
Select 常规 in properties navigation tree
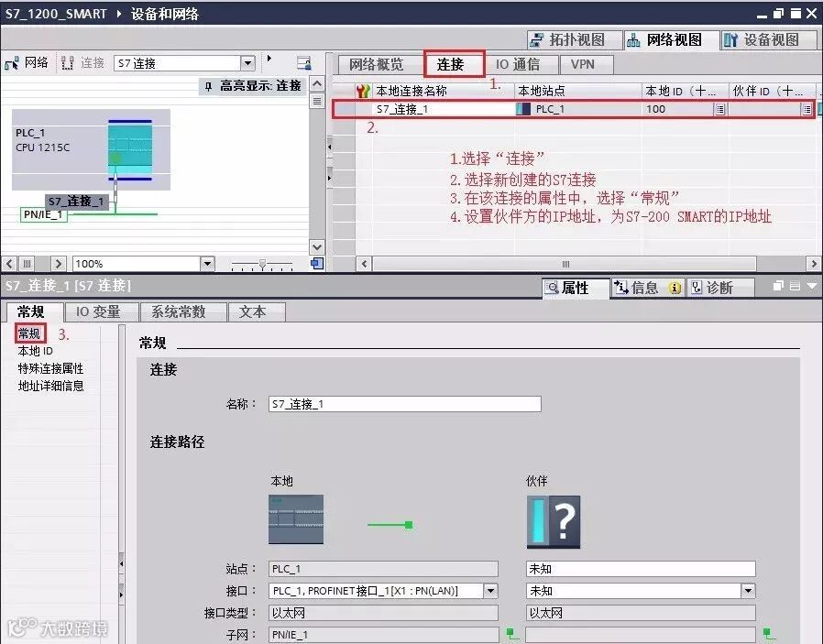(28, 333)
